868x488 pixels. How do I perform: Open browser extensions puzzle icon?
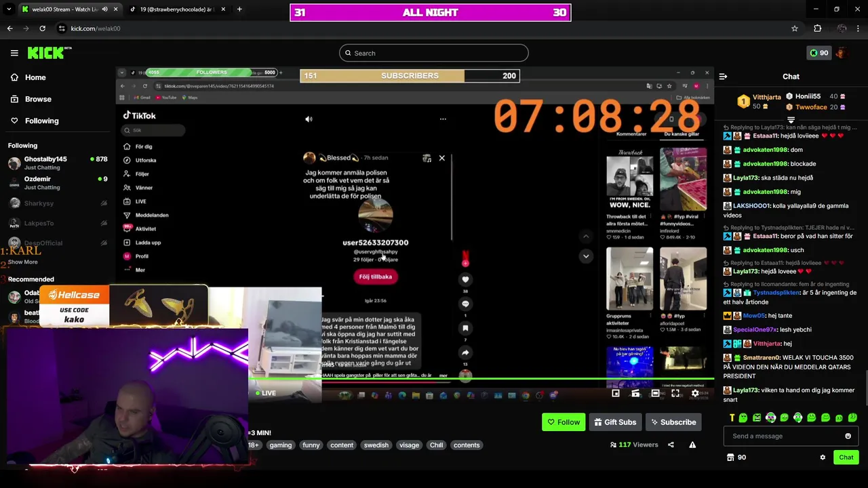tap(817, 28)
